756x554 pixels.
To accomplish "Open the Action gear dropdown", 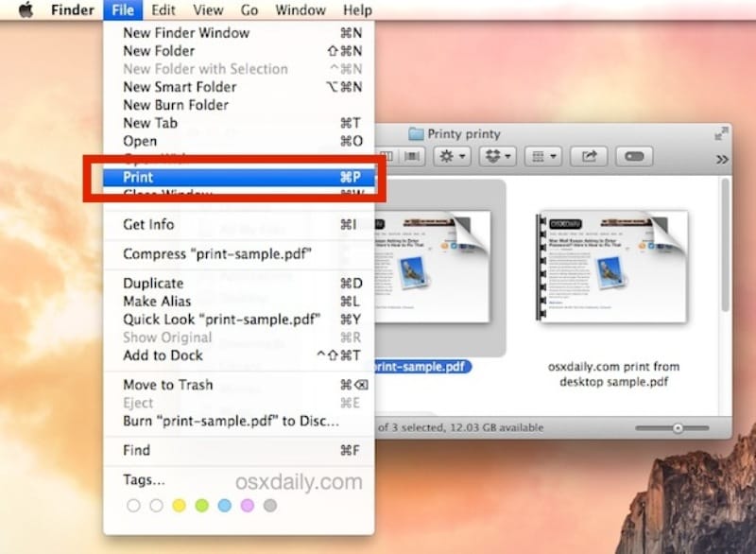I will [453, 156].
